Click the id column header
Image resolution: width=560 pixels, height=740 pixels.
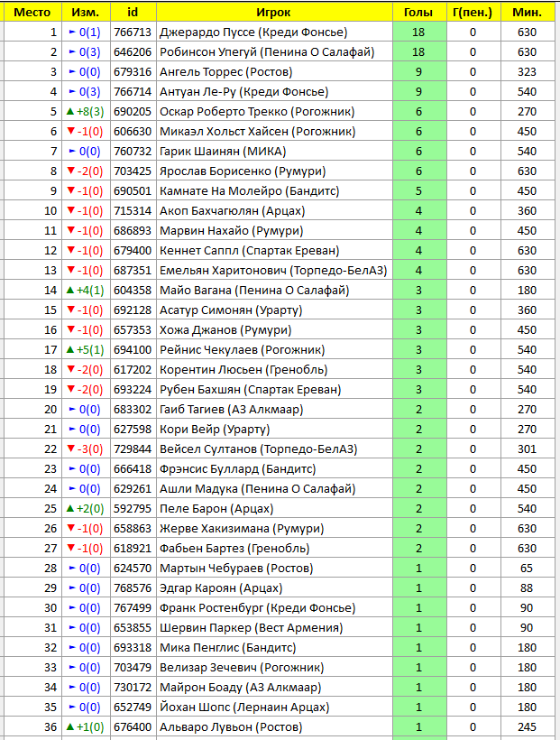(x=133, y=13)
